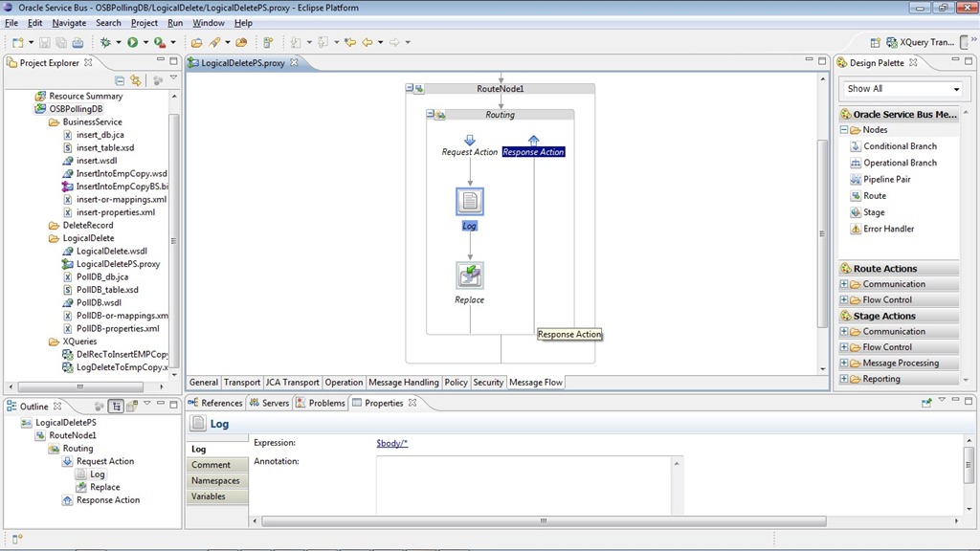This screenshot has height=551, width=980.
Task: Collapse the Nodes folder in palette
Action: 844,130
